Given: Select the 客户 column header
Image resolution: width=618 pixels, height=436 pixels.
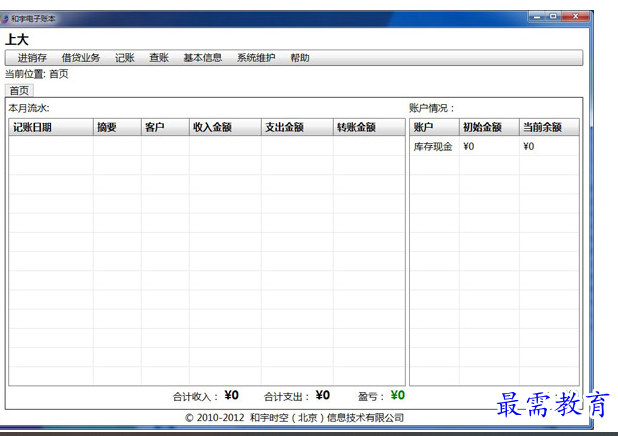Looking at the screenshot, I should point(154,127).
